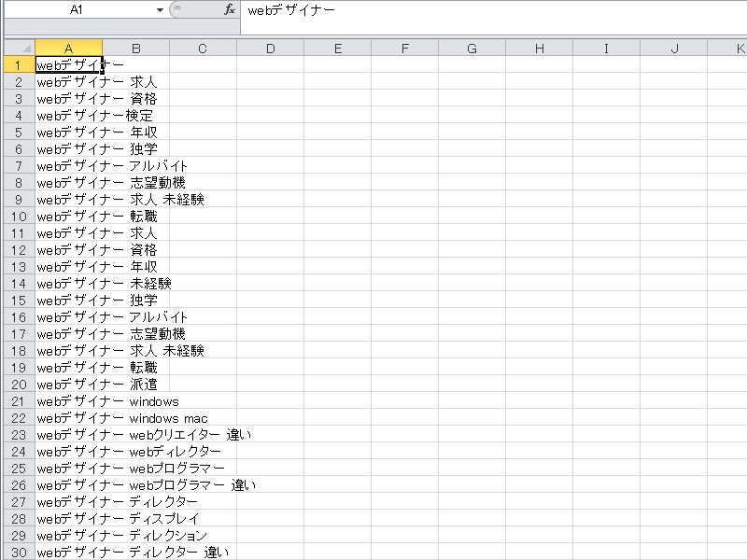
Task: Click row 9 cell 'webデザイナー 求人 未経験'
Action: [68, 200]
